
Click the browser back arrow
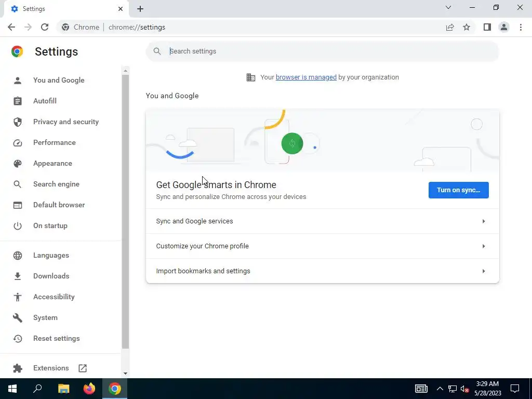11,27
